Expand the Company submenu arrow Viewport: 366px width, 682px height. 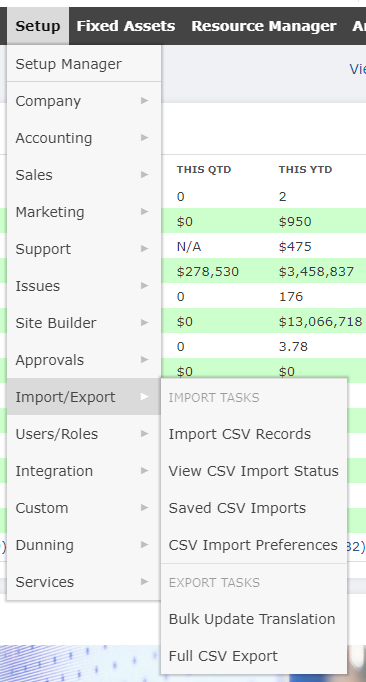pyautogui.click(x=144, y=101)
